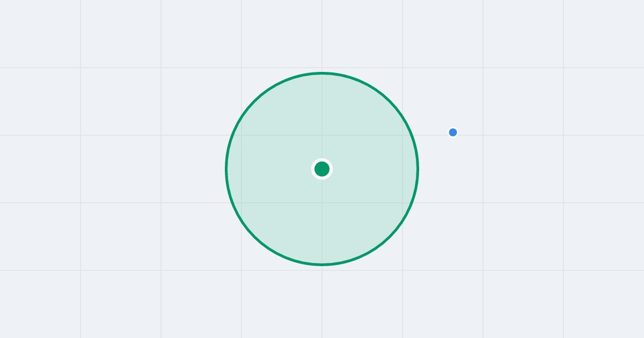Viewport: 644px width, 338px height.
Task: Click the bottommost point of the green circle outline
Action: point(322,264)
